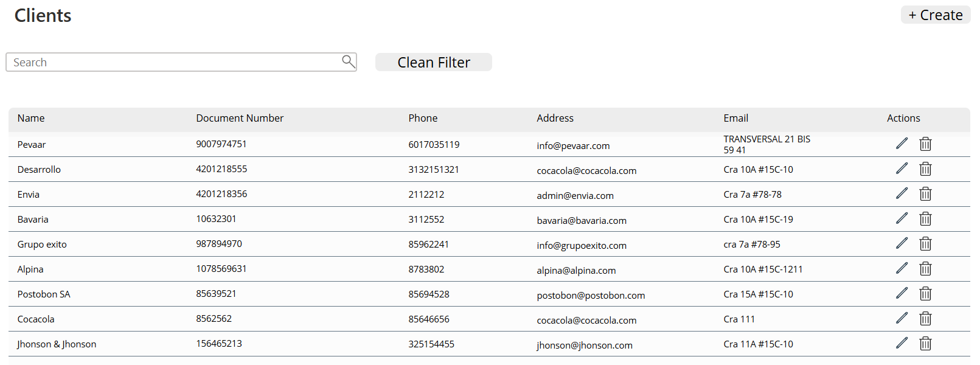
Task: Click the info@pevaar.com email cell
Action: [x=573, y=145]
